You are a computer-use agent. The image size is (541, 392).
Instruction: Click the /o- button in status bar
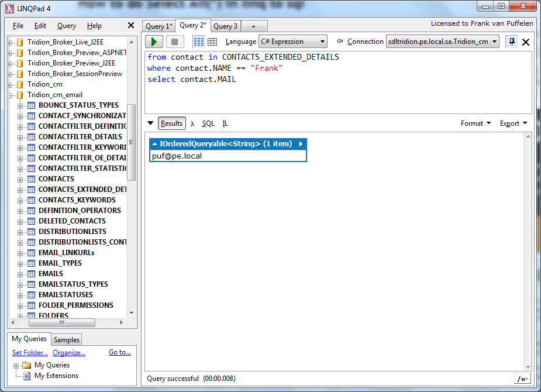(x=522, y=379)
